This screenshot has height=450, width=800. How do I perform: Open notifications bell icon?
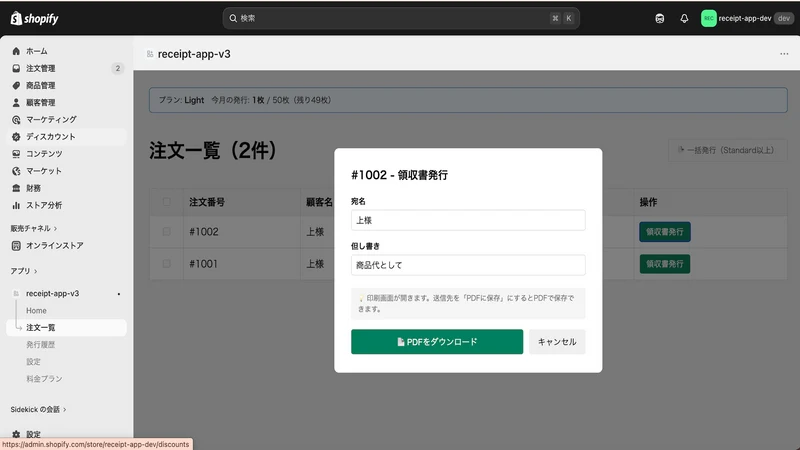coord(684,18)
